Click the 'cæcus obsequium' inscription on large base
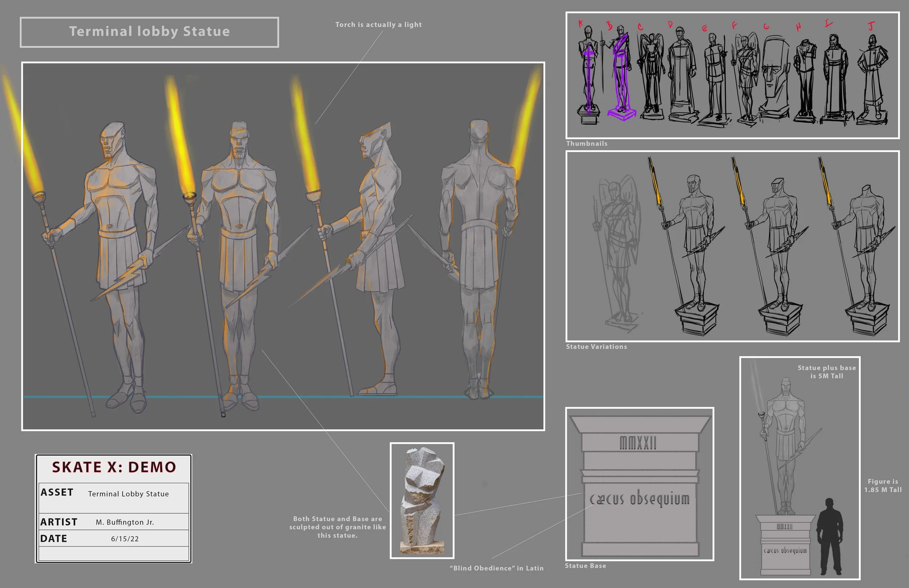909x588 pixels. (640, 499)
